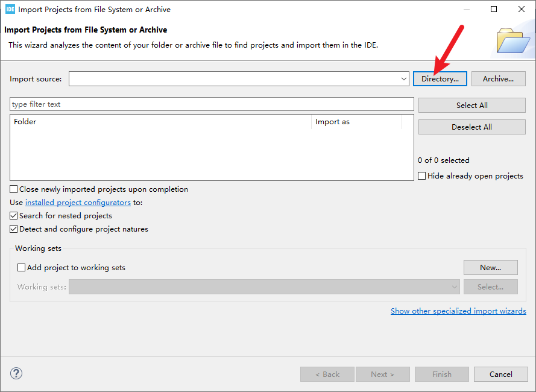
Task: Close the Import Projects dialog window
Action: pyautogui.click(x=522, y=9)
